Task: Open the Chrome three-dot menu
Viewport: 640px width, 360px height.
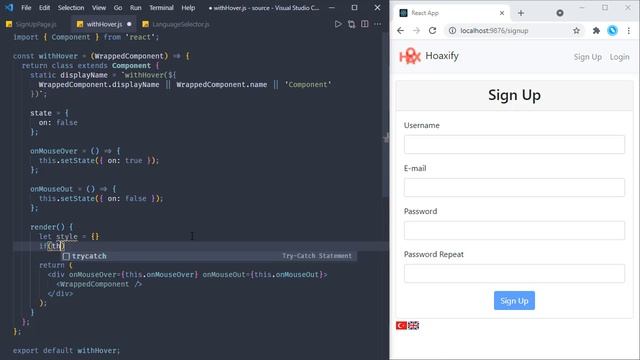Action: [x=629, y=31]
